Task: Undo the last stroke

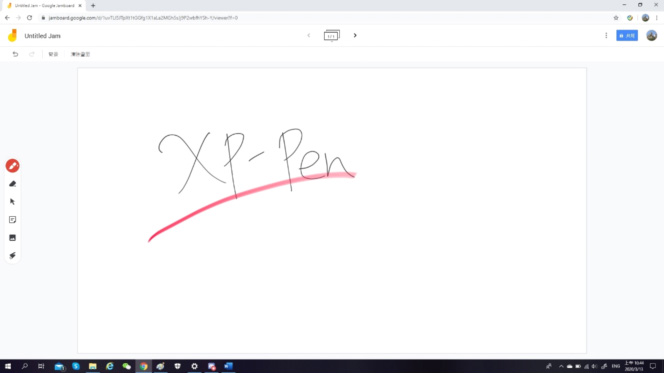Action: click(x=15, y=54)
